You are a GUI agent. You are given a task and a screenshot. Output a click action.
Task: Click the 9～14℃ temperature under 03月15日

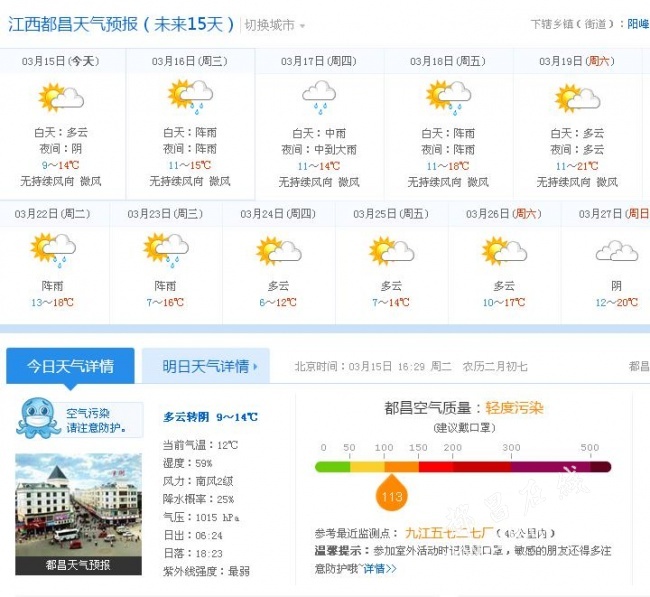pos(61,165)
